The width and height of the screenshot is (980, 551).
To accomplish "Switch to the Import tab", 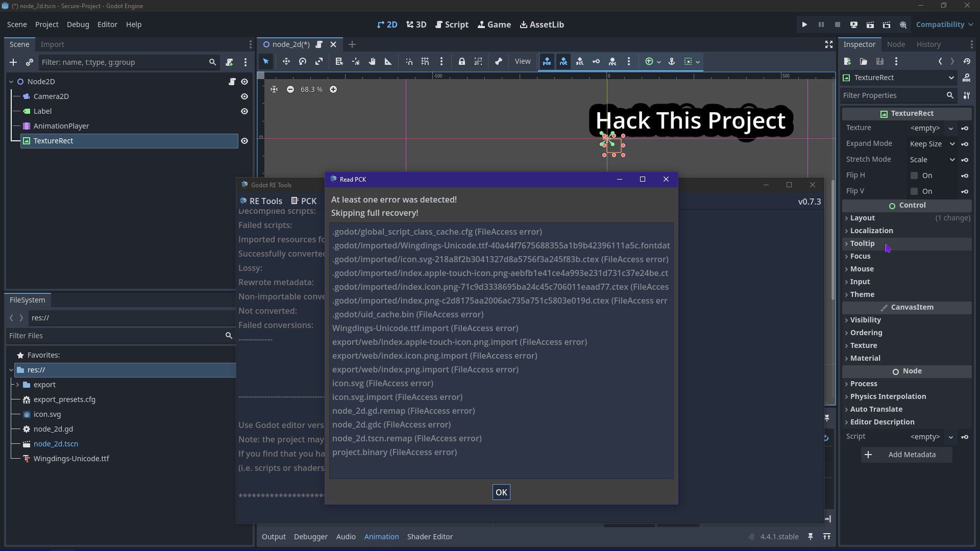I will (x=52, y=44).
